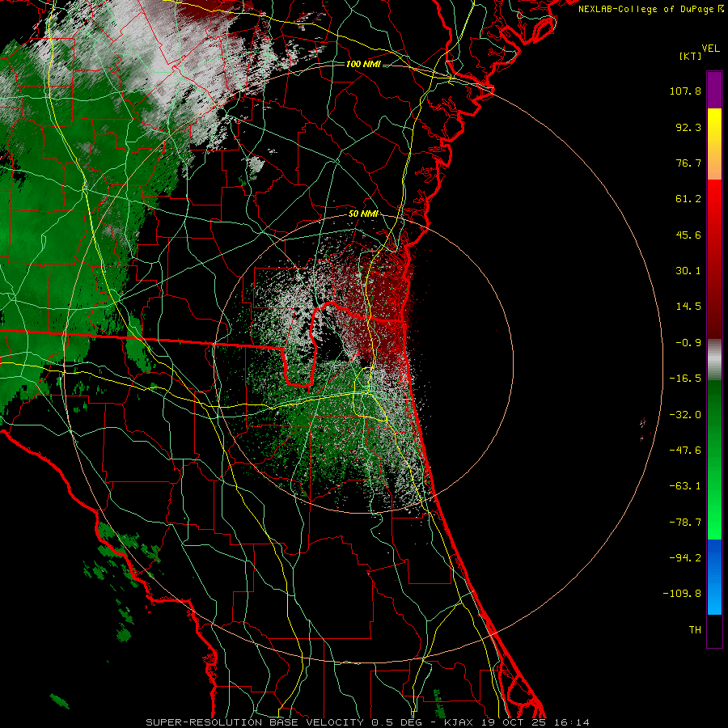Click the 50 NMI range ring label
Viewport: 728px width, 728px height.
coord(363,214)
